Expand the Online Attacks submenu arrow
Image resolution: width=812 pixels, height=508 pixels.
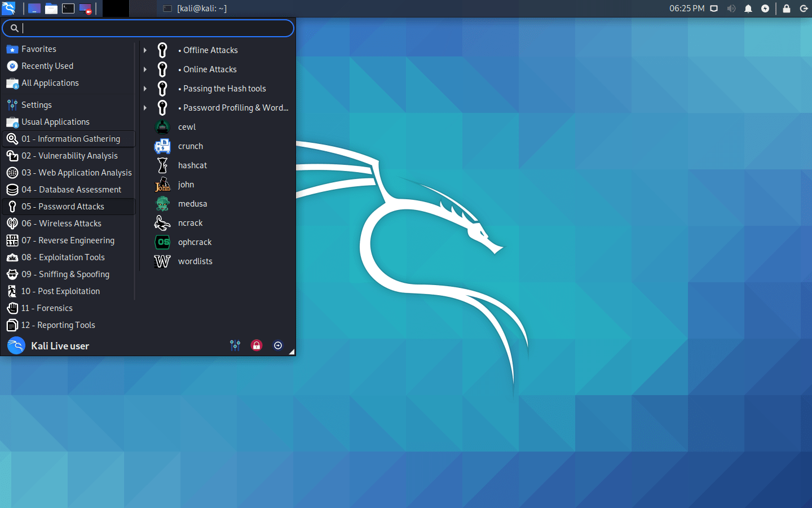coord(145,69)
